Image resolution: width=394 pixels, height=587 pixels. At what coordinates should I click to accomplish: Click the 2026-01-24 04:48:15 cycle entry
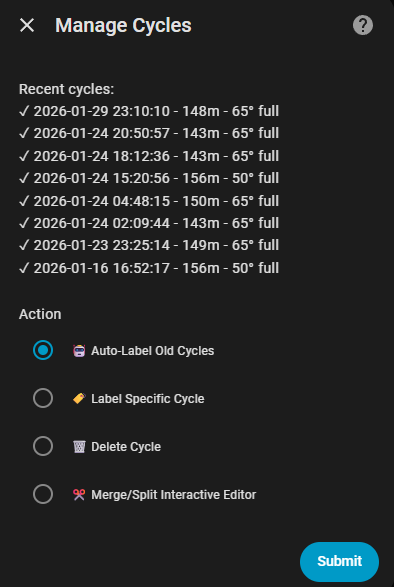point(149,201)
